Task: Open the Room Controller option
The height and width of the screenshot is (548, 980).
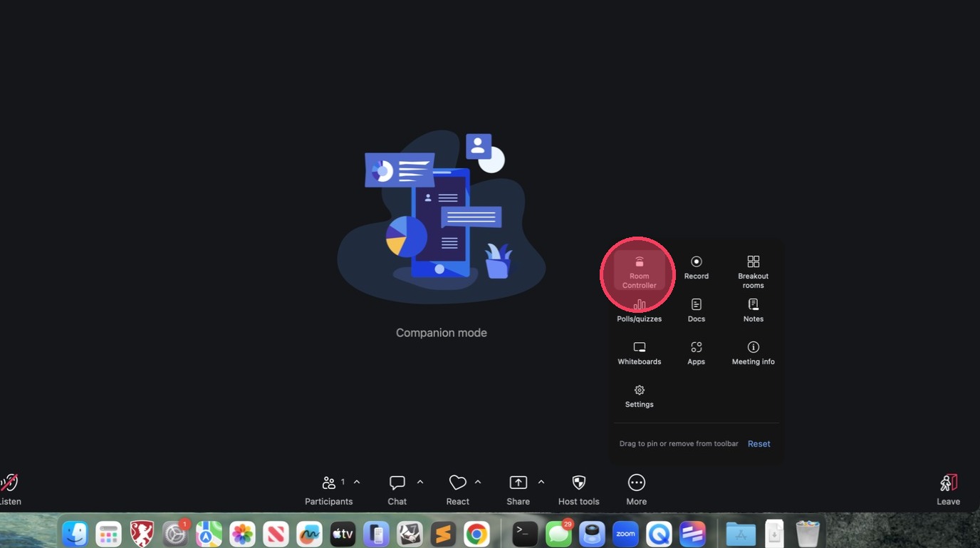Action: pyautogui.click(x=639, y=272)
